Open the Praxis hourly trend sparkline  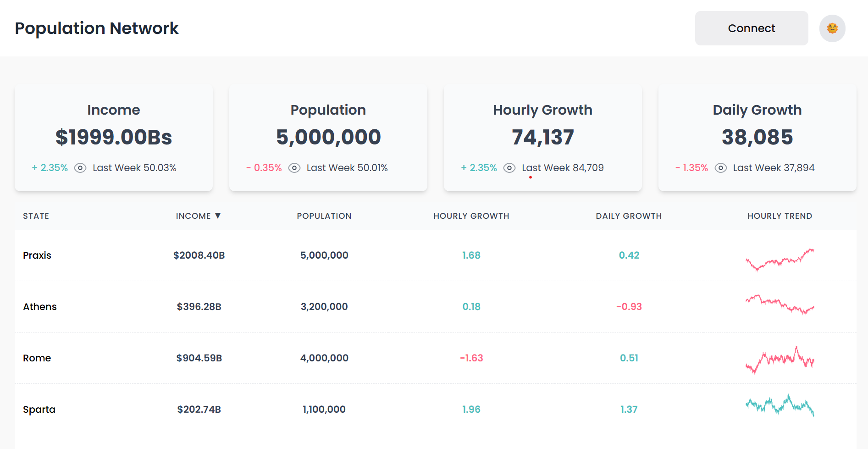[x=780, y=259]
